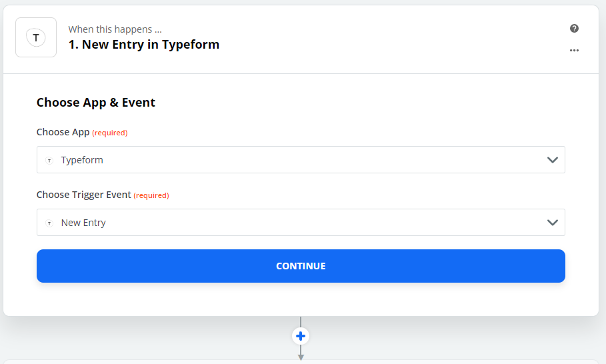Expand the Choose Trigger Event dropdown chevron
This screenshot has height=364, width=606.
click(552, 223)
